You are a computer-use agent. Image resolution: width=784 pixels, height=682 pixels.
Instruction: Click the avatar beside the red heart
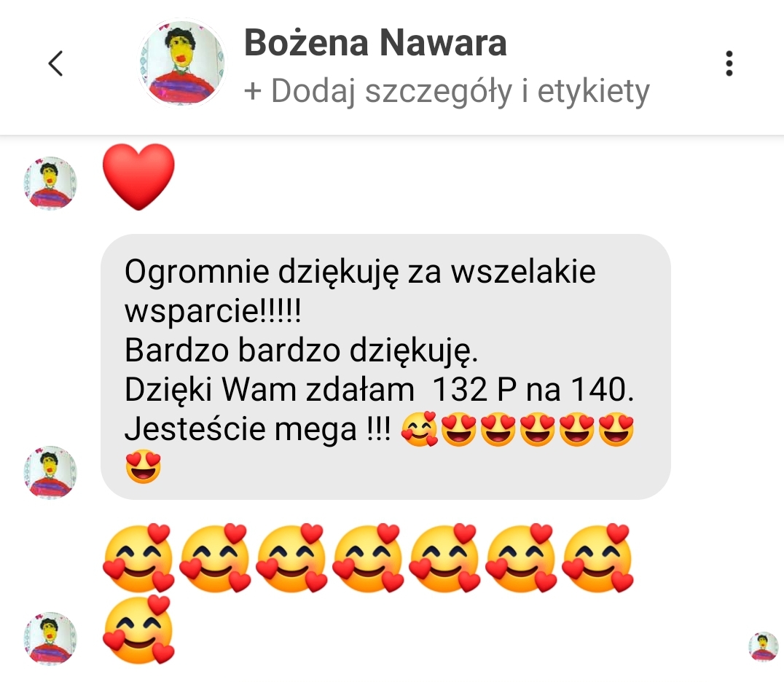pyautogui.click(x=50, y=183)
